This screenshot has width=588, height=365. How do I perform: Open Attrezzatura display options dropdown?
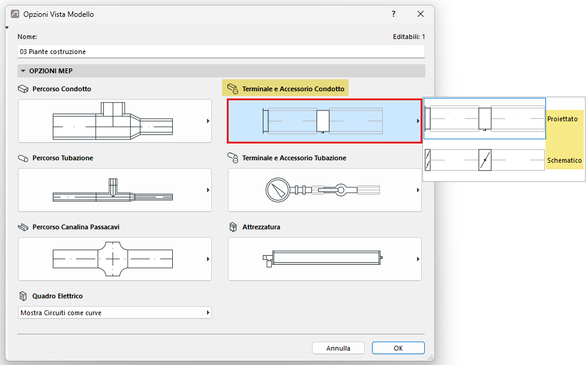pyautogui.click(x=325, y=259)
